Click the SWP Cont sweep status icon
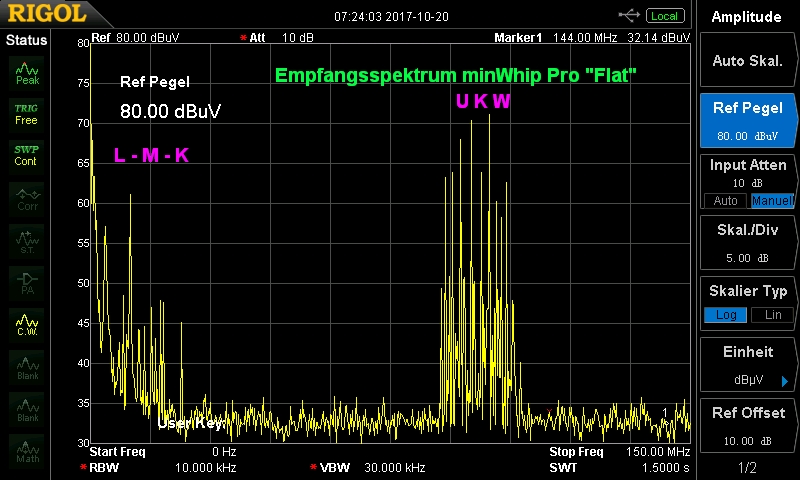 (x=26, y=156)
